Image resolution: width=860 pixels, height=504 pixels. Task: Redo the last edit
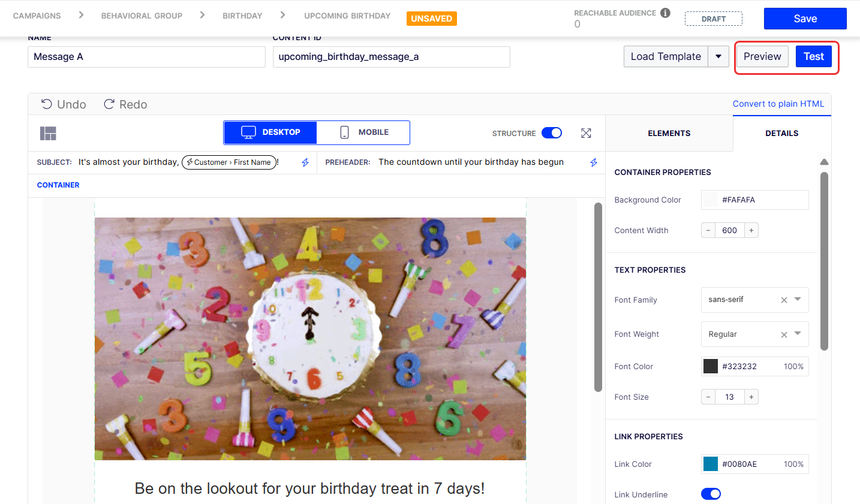coord(125,104)
